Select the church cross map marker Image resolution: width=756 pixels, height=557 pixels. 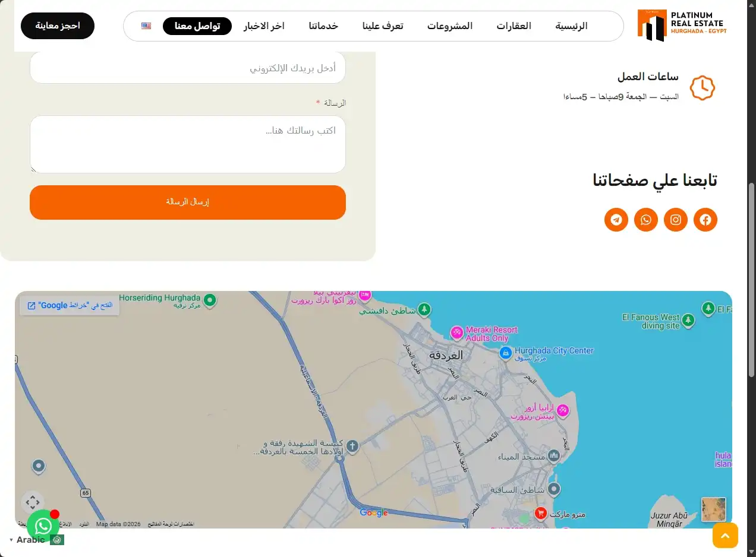pos(352,446)
